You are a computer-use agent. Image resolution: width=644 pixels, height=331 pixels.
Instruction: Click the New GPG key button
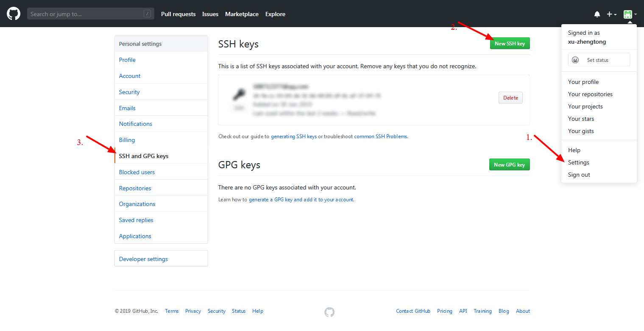pyautogui.click(x=509, y=165)
